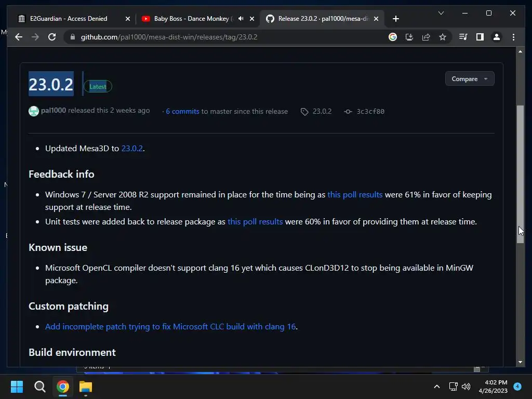This screenshot has width=532, height=399.
Task: Click the Build environment heading
Action: tap(72, 352)
